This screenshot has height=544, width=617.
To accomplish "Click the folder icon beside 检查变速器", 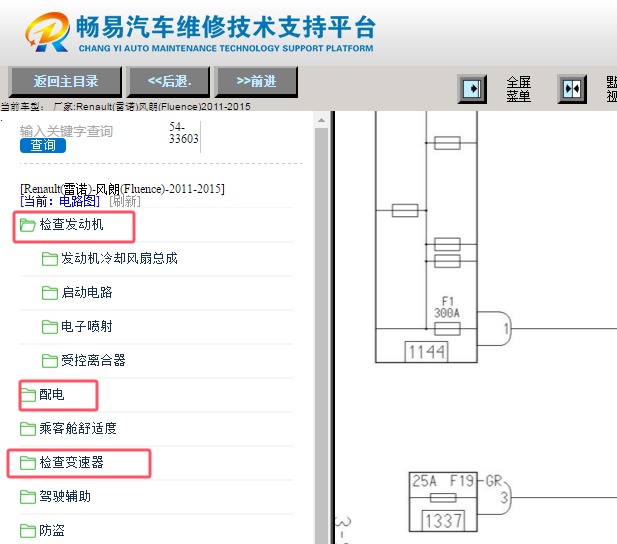I will [28, 463].
